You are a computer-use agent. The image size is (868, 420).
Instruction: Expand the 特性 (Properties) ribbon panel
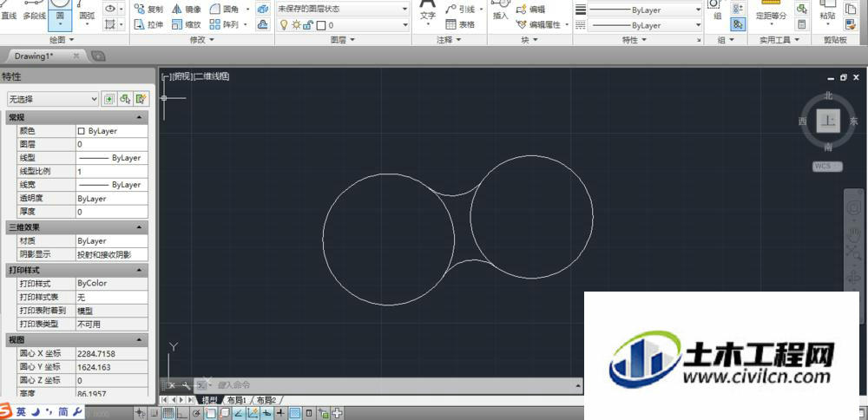tap(635, 40)
